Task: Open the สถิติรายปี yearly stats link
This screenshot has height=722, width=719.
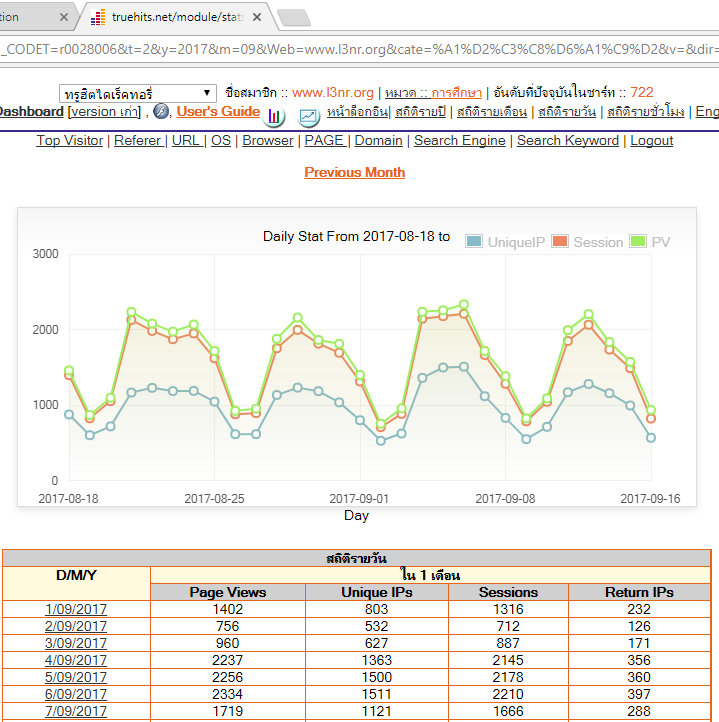Action: click(x=420, y=111)
